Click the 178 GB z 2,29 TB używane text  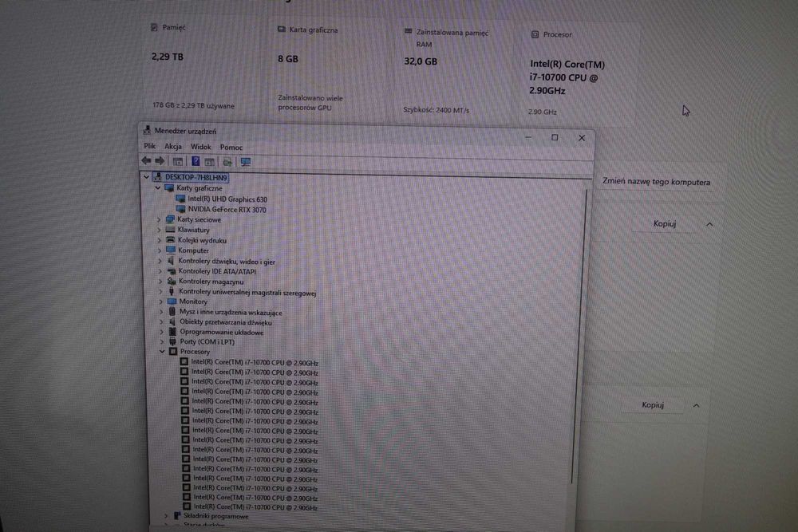click(193, 105)
